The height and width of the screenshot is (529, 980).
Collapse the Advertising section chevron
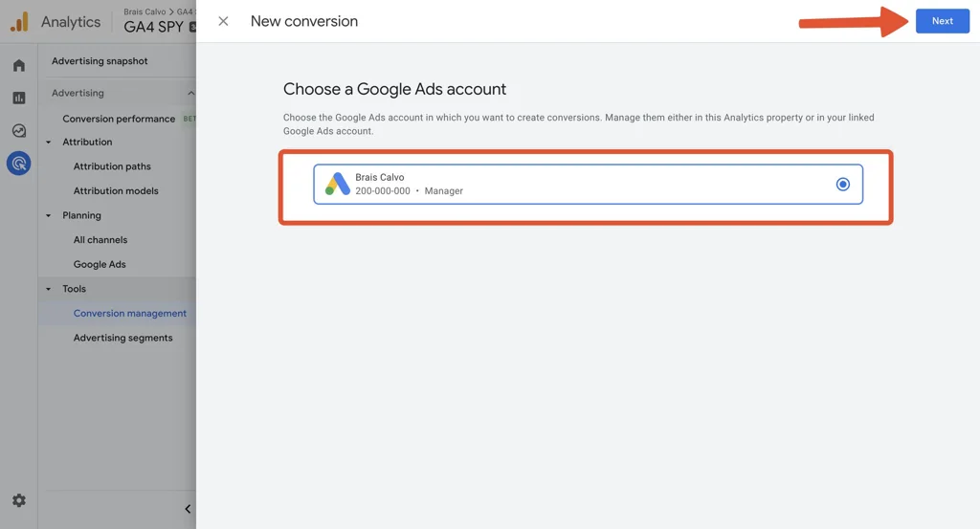click(190, 93)
